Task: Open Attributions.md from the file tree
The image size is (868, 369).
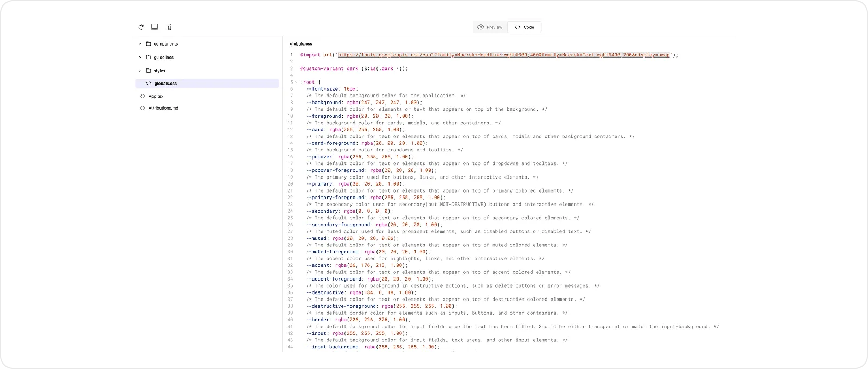Action: 163,108
